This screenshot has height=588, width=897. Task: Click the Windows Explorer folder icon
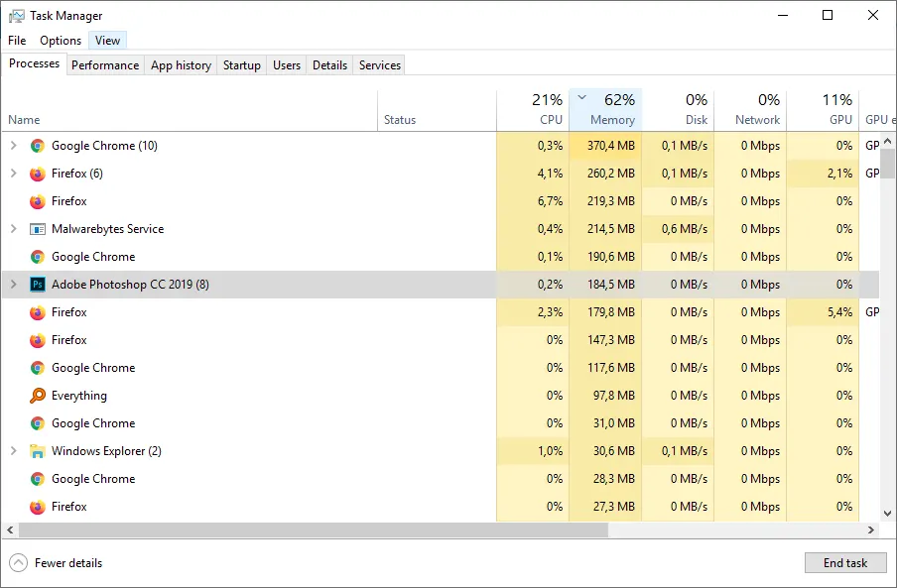pyautogui.click(x=37, y=451)
